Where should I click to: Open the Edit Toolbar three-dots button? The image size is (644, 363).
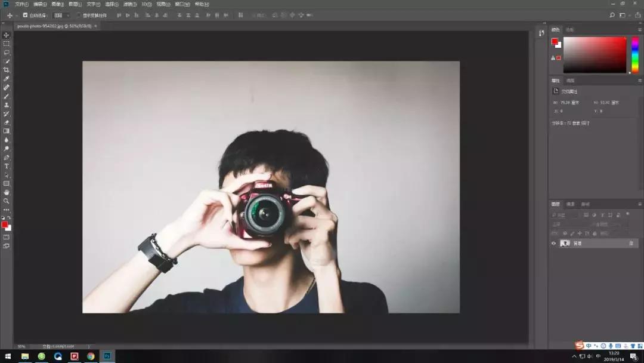click(6, 210)
